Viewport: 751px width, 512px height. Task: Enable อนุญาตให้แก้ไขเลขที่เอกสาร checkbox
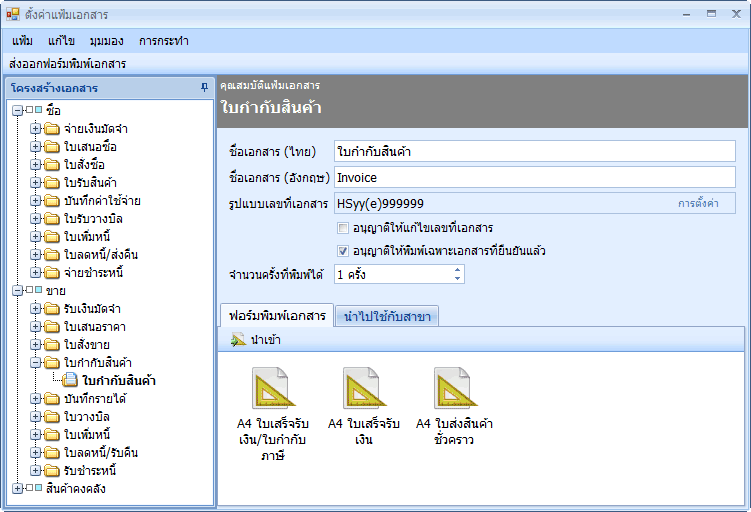[x=343, y=229]
